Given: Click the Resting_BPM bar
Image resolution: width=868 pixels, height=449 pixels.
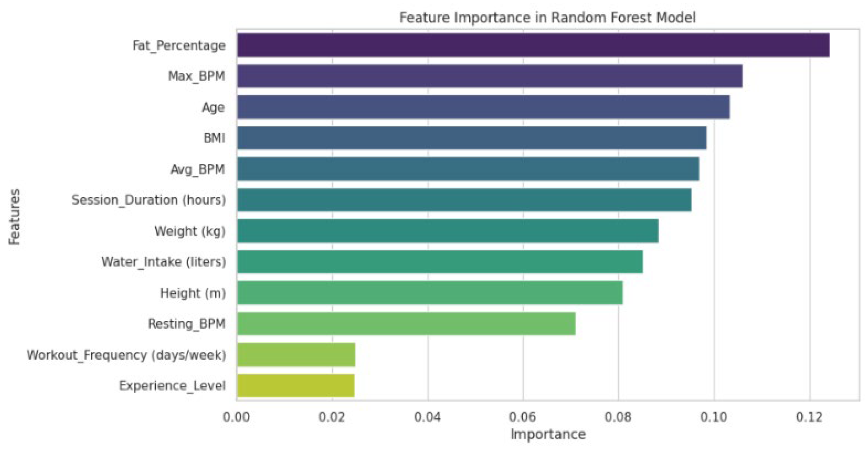Looking at the screenshot, I should point(406,324).
